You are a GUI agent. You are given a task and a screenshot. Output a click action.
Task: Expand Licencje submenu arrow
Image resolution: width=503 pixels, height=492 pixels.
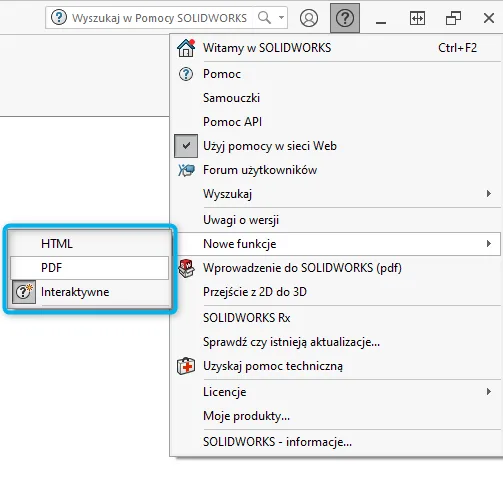[489, 392]
